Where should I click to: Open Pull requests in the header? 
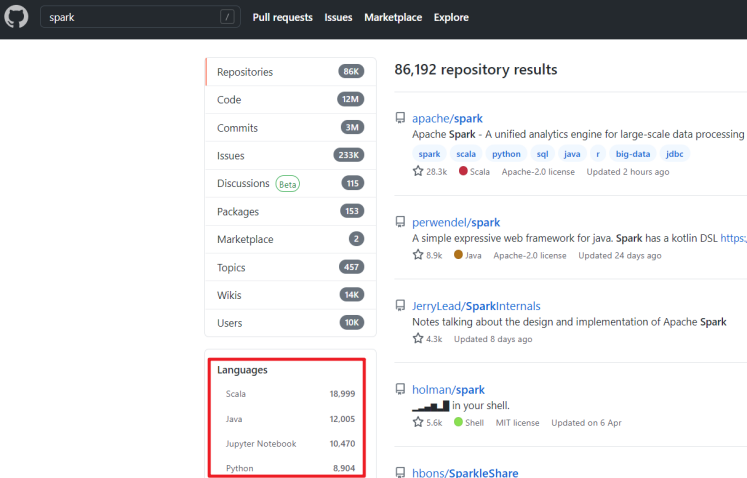pos(283,17)
